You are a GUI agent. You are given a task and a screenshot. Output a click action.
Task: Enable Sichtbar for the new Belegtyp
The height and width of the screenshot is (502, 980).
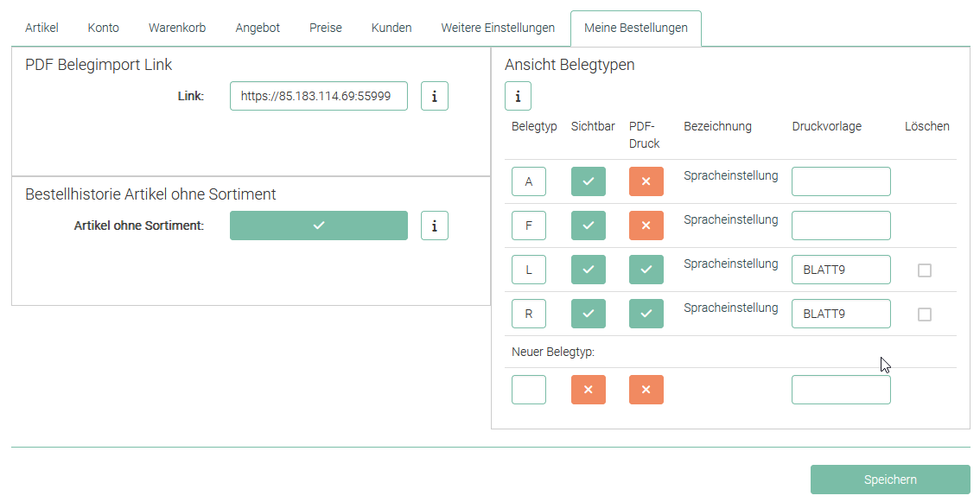coord(588,390)
